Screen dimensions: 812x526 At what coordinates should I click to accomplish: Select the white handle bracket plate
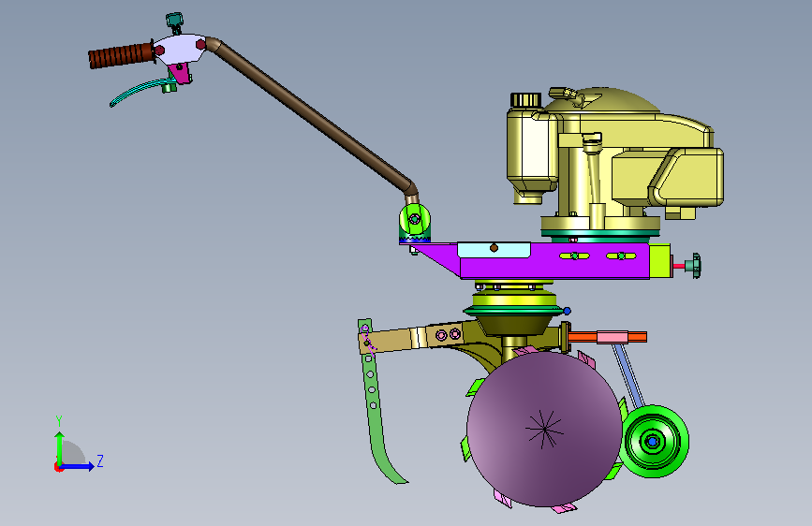(181, 49)
